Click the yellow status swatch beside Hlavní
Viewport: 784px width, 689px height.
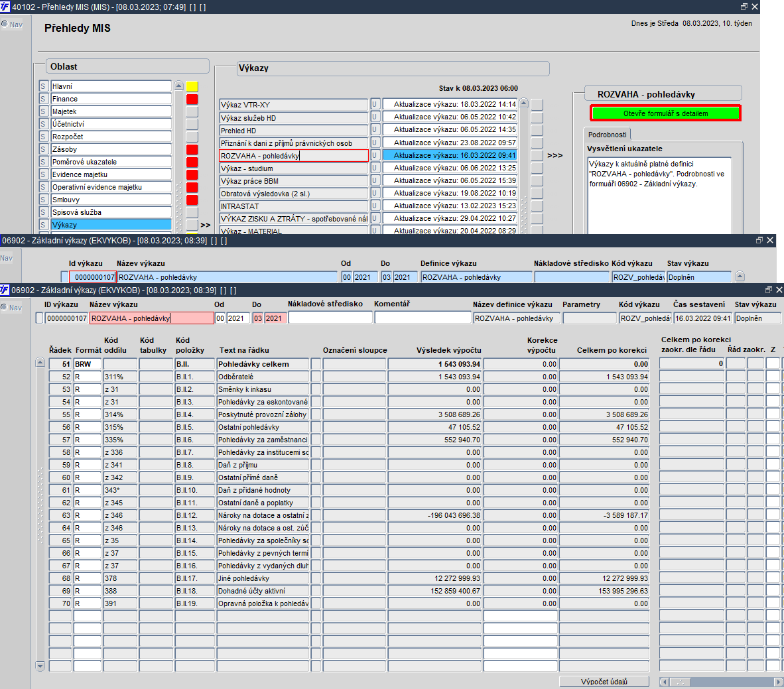click(x=192, y=86)
